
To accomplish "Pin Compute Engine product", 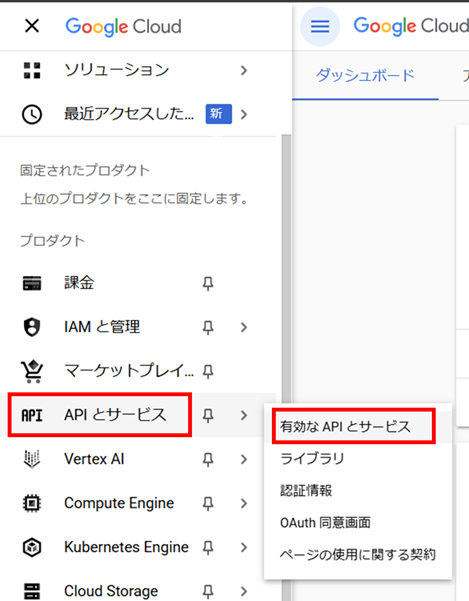I will (x=208, y=504).
